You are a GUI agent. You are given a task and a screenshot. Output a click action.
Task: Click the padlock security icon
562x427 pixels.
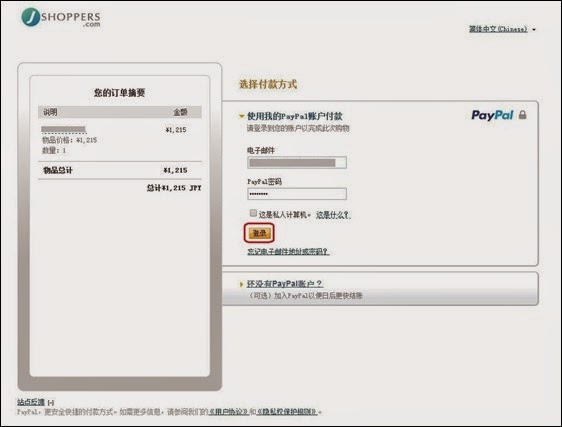[x=523, y=115]
